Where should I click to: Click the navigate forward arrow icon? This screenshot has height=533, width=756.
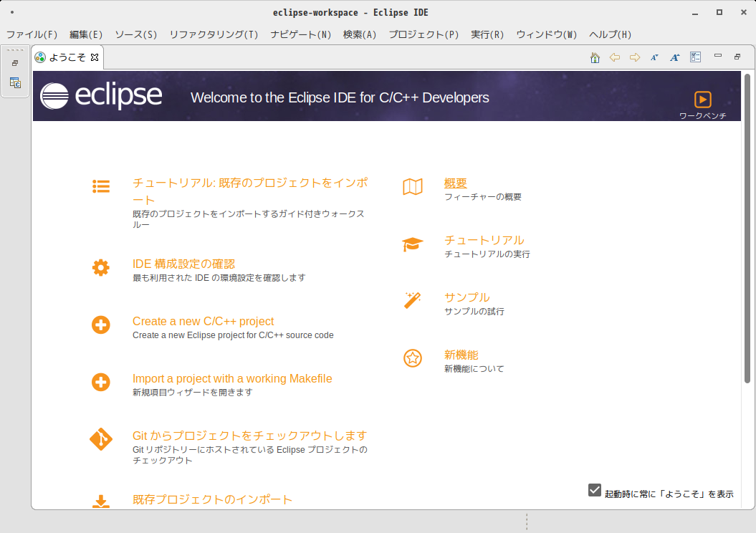pos(635,57)
